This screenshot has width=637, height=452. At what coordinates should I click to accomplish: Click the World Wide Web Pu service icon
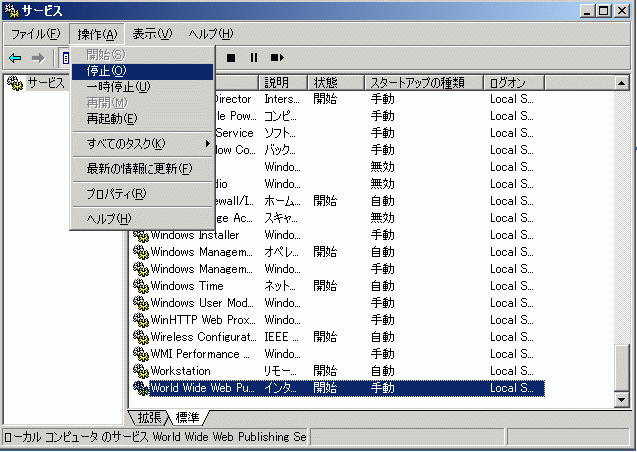coord(141,388)
